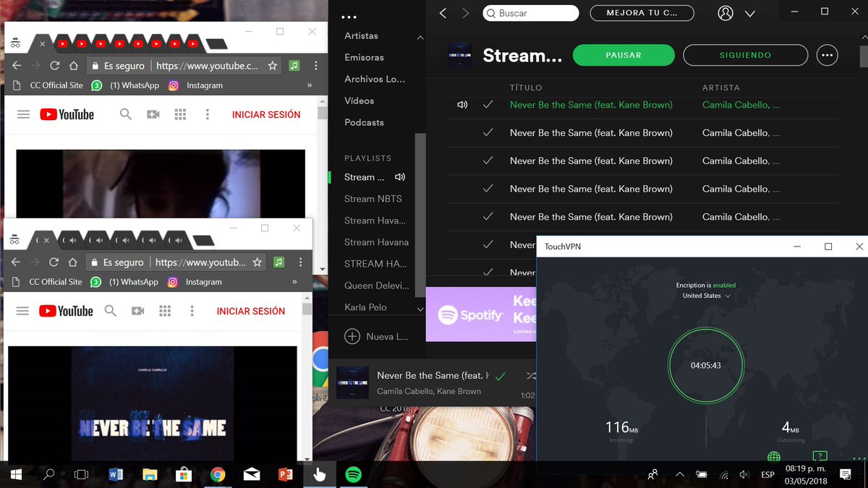
Task: Open the (1) WhatsApp bookmark in upper Chrome
Action: coord(125,85)
